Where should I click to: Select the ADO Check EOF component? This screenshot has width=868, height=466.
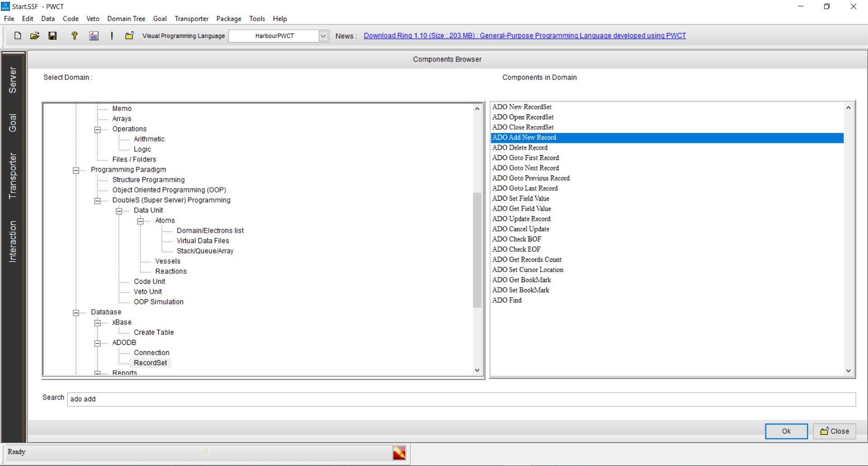(x=516, y=249)
